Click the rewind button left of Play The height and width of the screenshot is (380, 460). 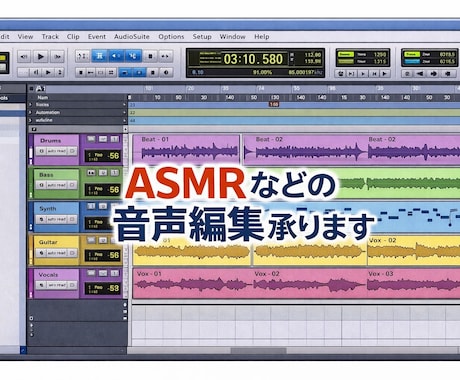coord(24,57)
